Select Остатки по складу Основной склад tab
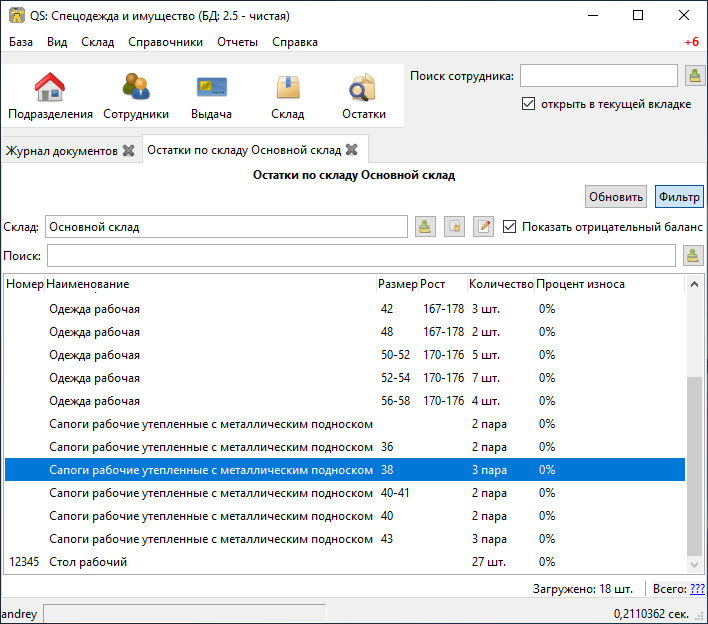708x624 pixels. 244,150
